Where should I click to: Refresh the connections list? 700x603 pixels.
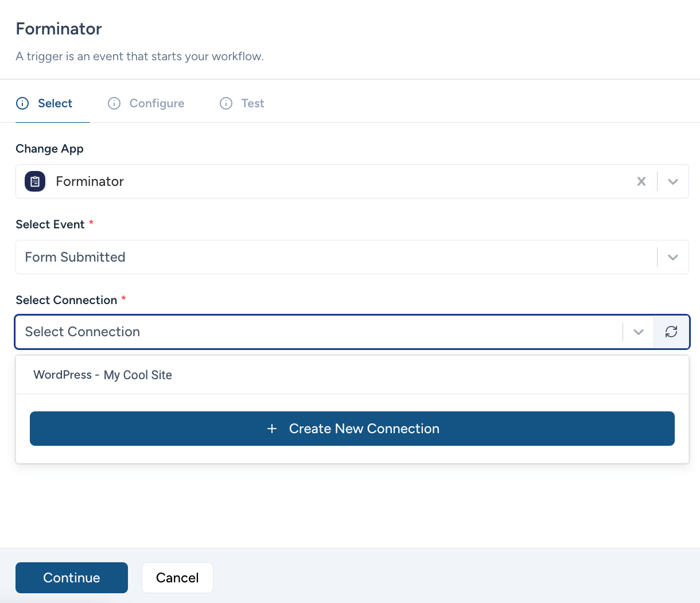coord(671,332)
